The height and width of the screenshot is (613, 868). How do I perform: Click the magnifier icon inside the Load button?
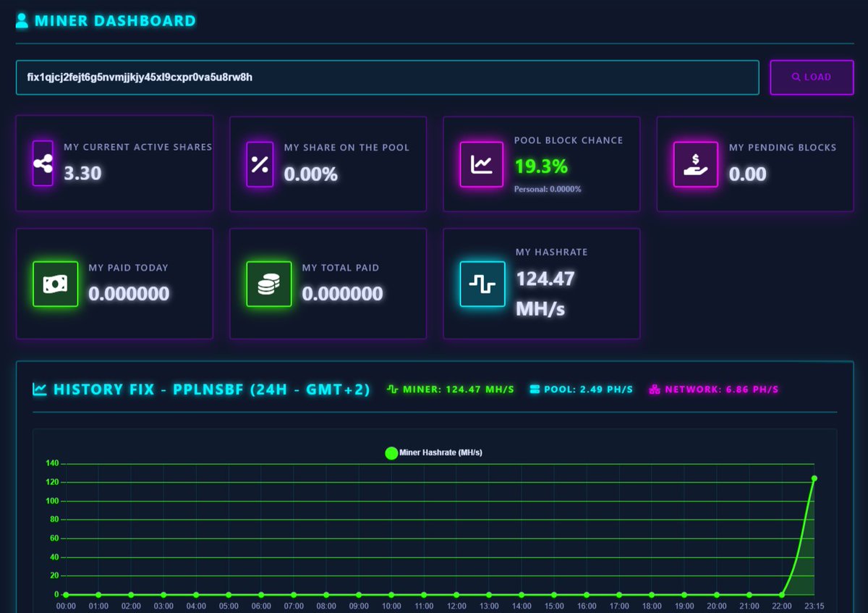(795, 77)
